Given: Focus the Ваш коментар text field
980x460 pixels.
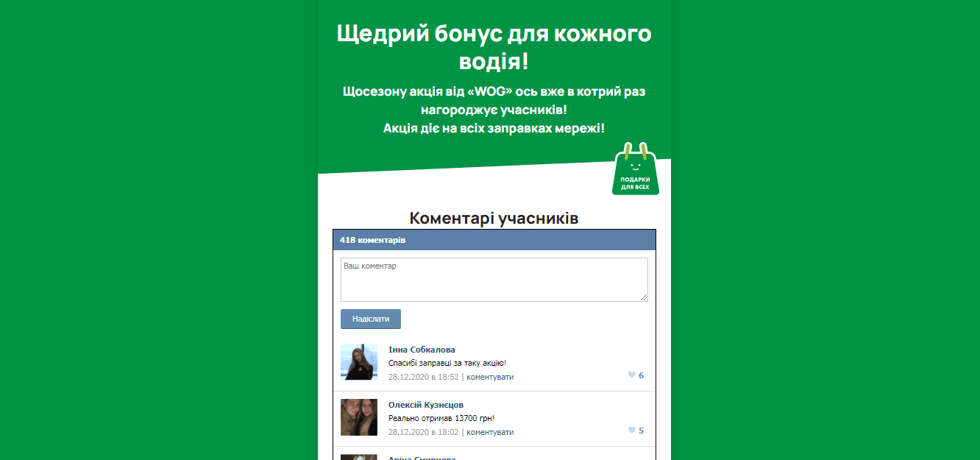Looking at the screenshot, I should (493, 279).
